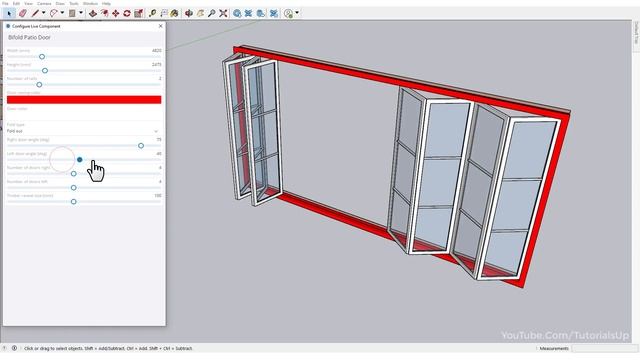Screen dimensions: 640x360
Task: Select the Orbit camera tool
Action: [189, 13]
